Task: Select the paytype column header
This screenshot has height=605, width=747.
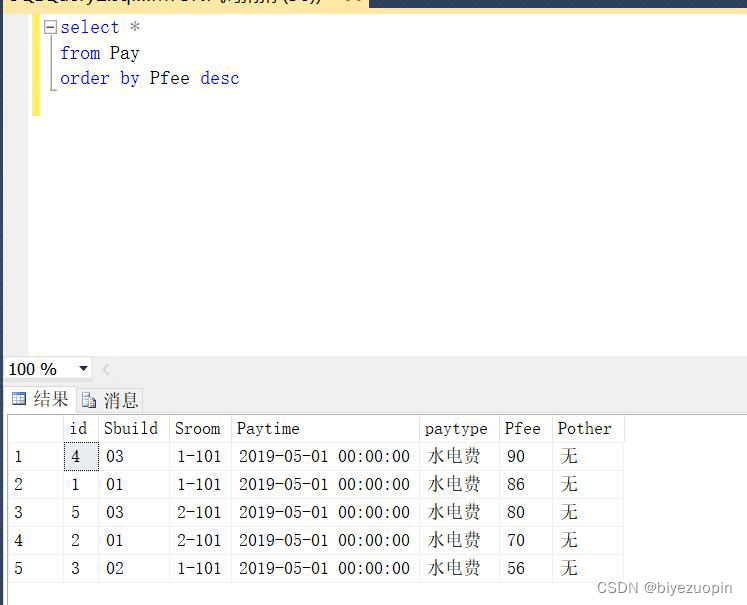Action: pos(459,428)
